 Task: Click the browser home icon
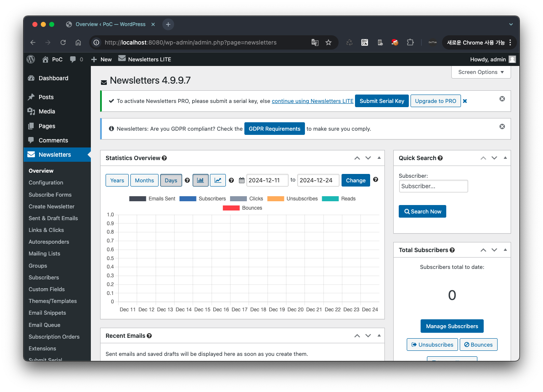point(78,42)
